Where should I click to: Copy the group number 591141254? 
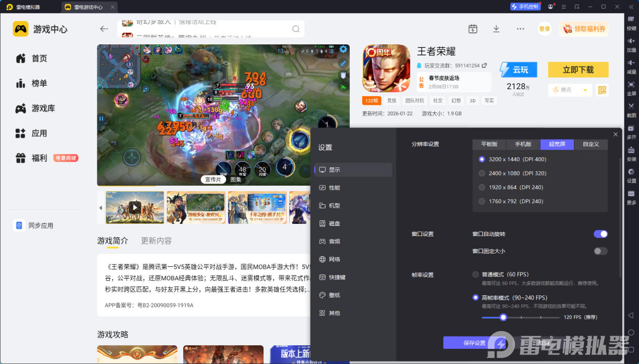click(485, 66)
